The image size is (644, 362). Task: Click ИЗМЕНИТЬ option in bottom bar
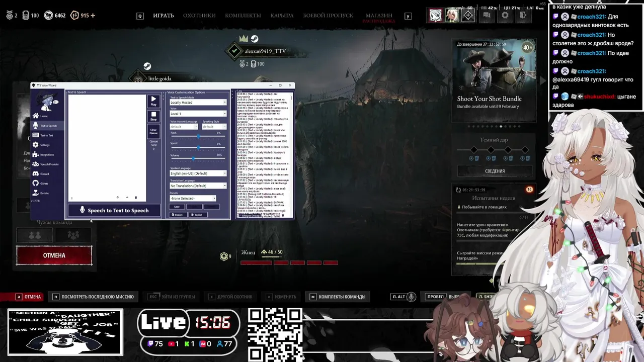pyautogui.click(x=281, y=297)
